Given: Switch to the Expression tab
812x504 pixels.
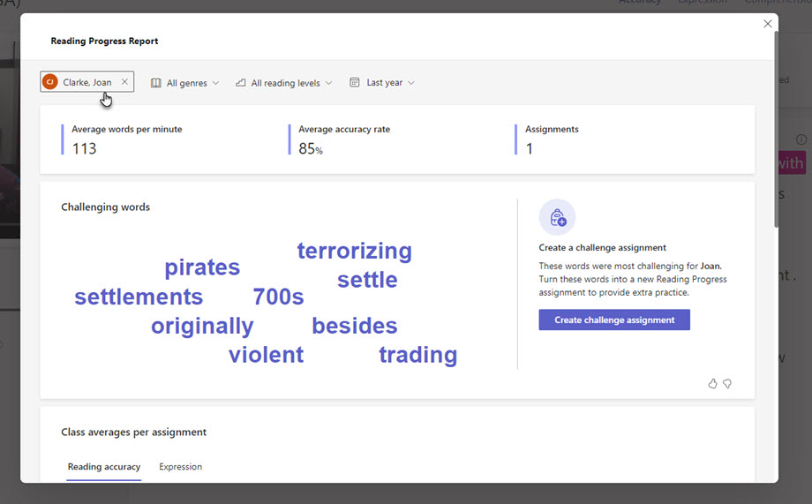Looking at the screenshot, I should point(180,467).
